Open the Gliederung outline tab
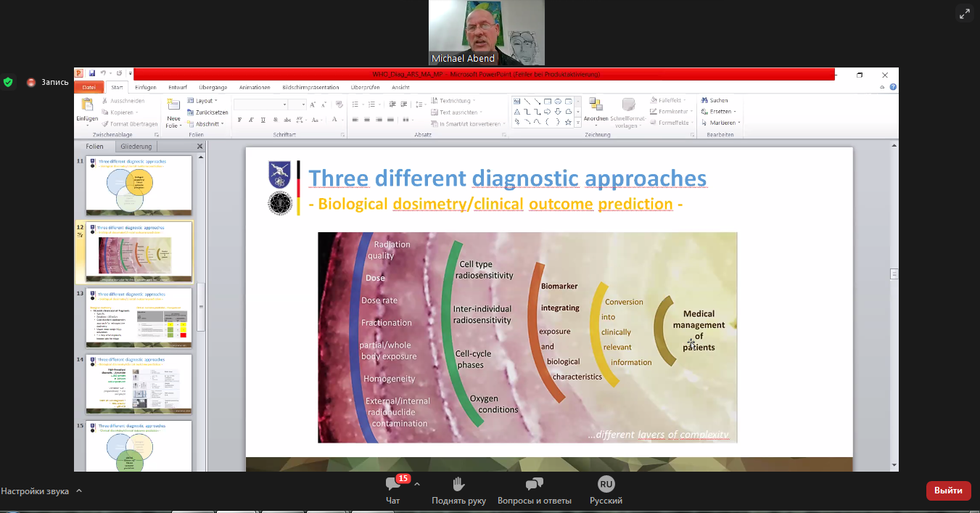 [136, 147]
